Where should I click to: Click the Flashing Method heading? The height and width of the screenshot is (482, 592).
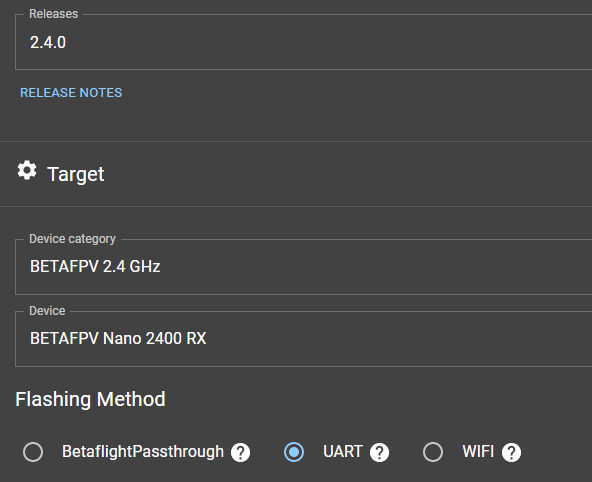(90, 399)
